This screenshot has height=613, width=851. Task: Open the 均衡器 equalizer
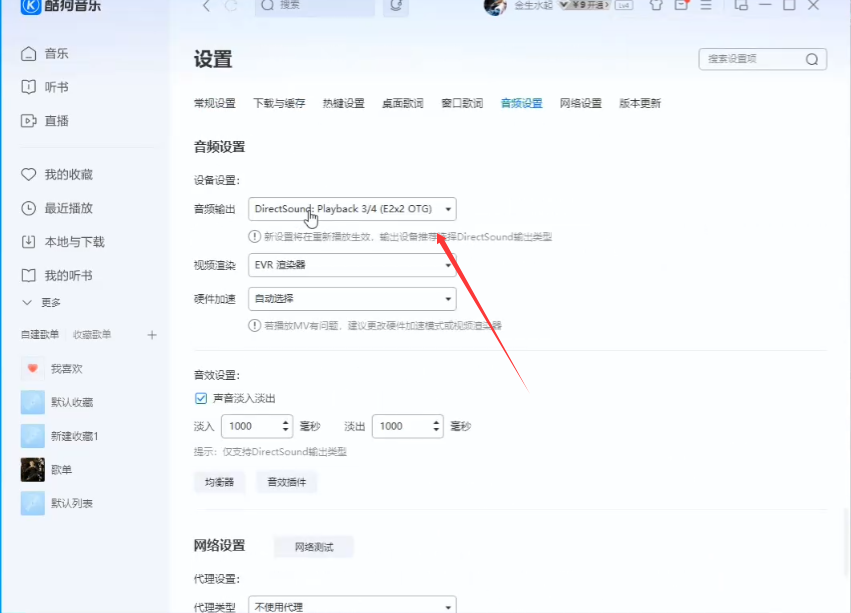tap(220, 481)
